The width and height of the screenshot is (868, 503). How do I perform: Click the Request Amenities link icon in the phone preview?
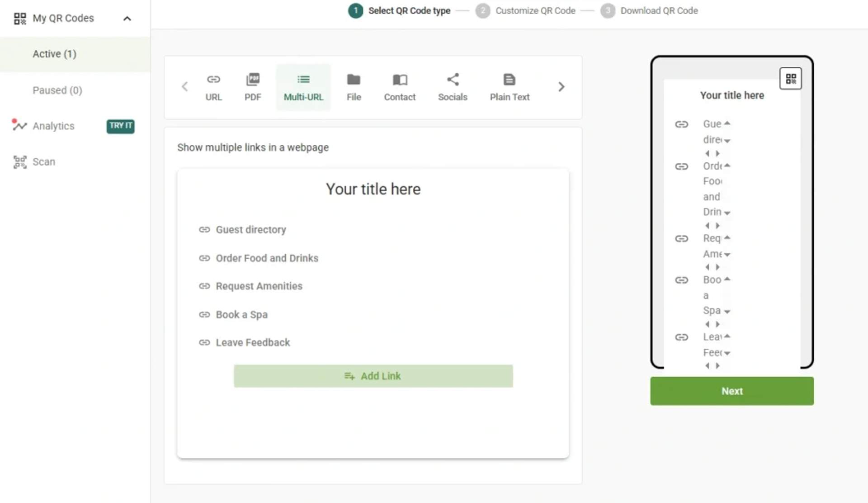681,238
